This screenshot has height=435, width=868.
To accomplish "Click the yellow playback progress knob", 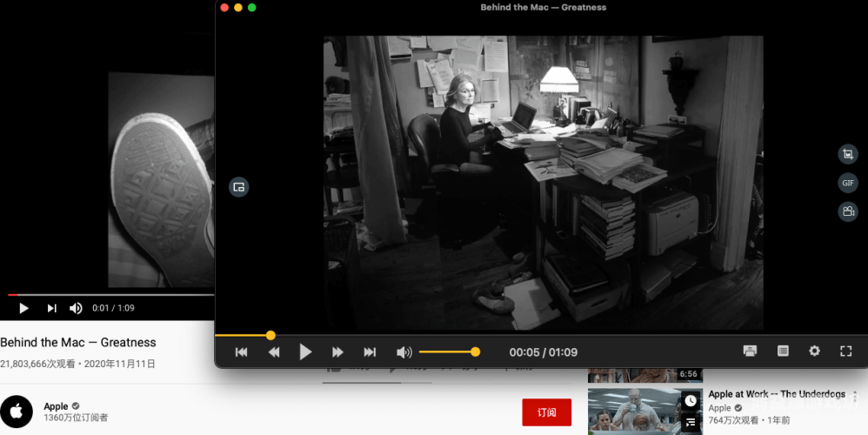I will 270,335.
